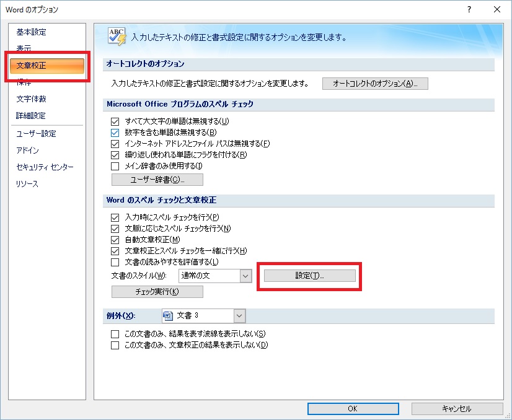Toggle 文脈に応じたスペル チェックを行う checkbox
The image size is (512, 420).
[115, 229]
